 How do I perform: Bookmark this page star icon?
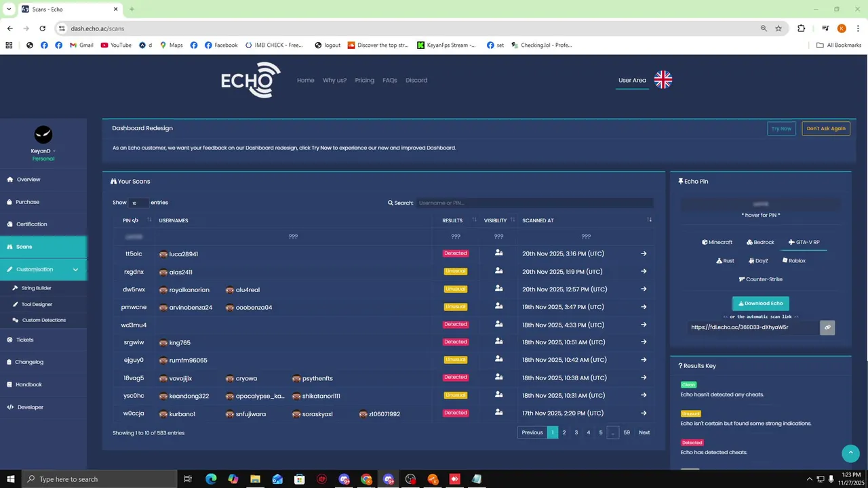(778, 28)
